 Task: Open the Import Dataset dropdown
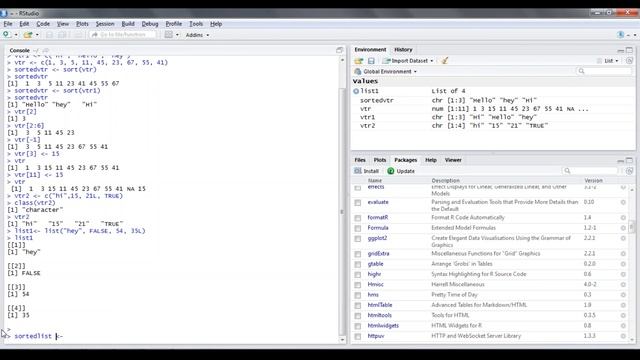click(408, 61)
